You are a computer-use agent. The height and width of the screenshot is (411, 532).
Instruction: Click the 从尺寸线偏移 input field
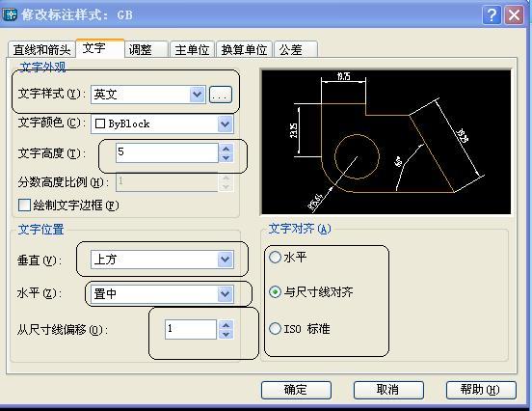191,329
